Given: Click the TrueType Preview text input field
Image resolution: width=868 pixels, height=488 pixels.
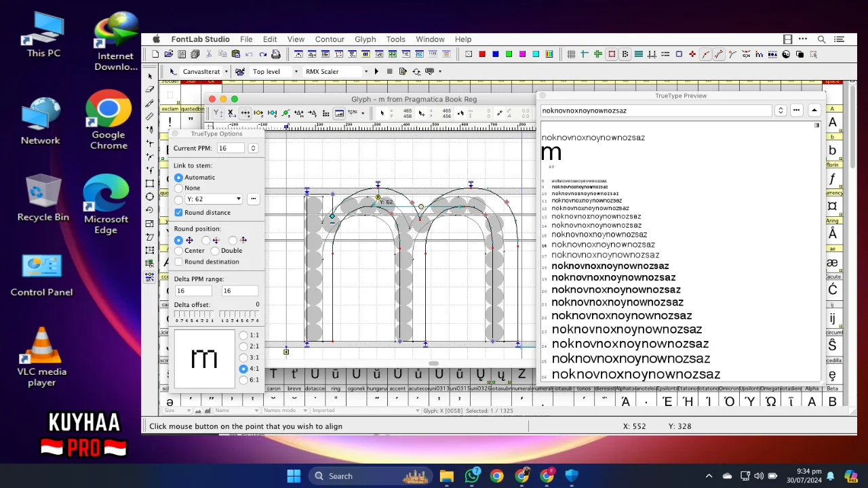Looking at the screenshot, I should pos(656,110).
